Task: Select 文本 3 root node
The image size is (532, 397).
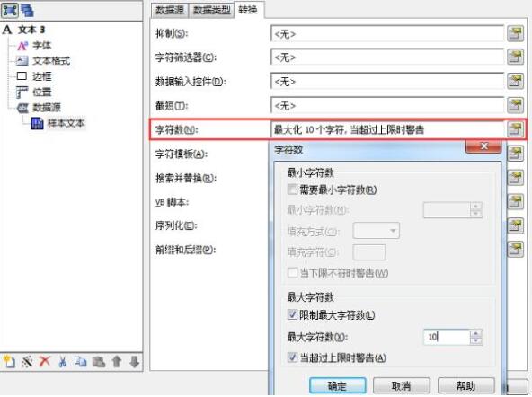Action: click(31, 30)
